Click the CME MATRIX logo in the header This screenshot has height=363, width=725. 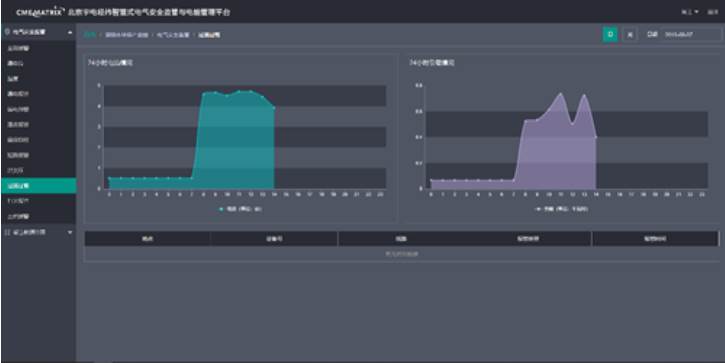(39, 12)
